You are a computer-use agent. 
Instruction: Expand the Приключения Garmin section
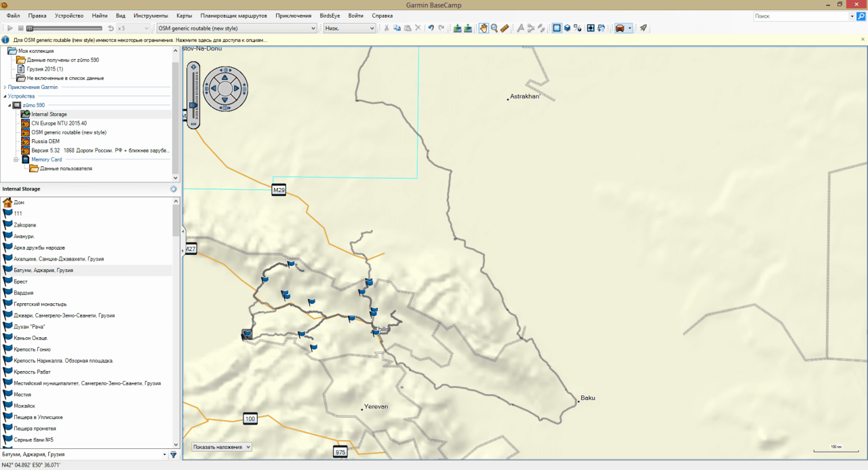click(5, 87)
